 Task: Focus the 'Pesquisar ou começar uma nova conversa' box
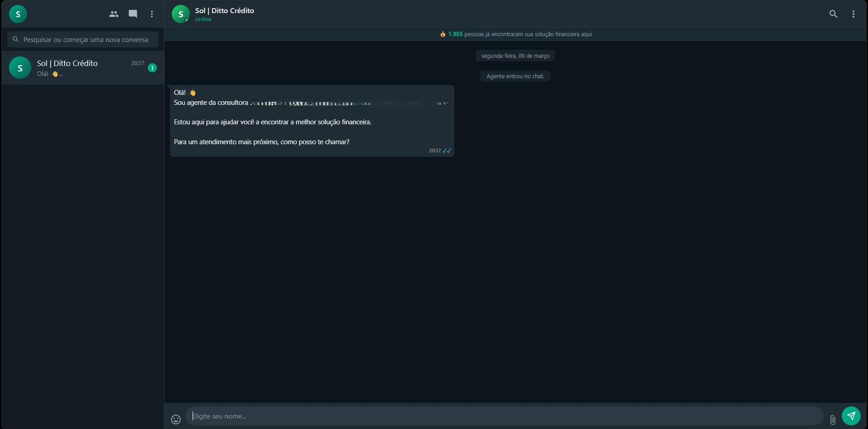click(83, 39)
